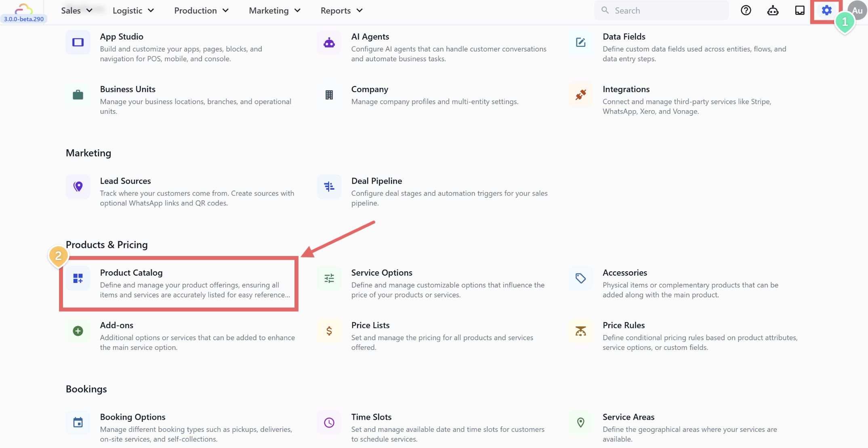Expand the Sales dropdown menu
Image resolution: width=868 pixels, height=448 pixels.
(77, 10)
